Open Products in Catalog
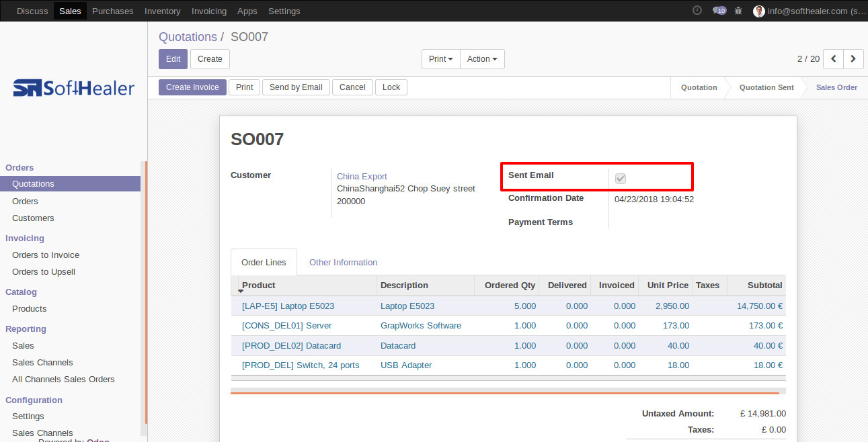 coord(30,308)
